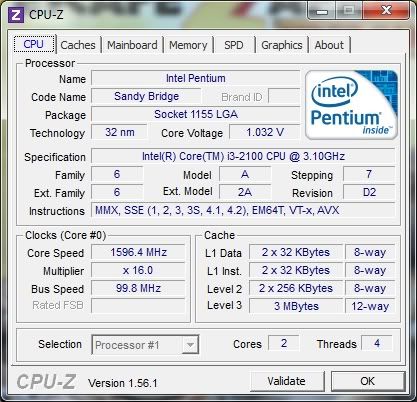Click the Ext. Family value 6
The width and height of the screenshot is (417, 402).
(117, 192)
